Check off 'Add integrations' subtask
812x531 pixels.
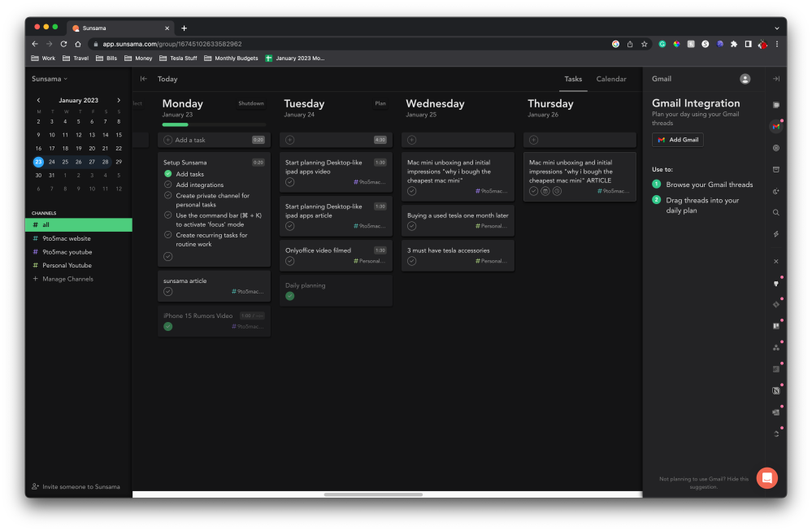pos(168,185)
